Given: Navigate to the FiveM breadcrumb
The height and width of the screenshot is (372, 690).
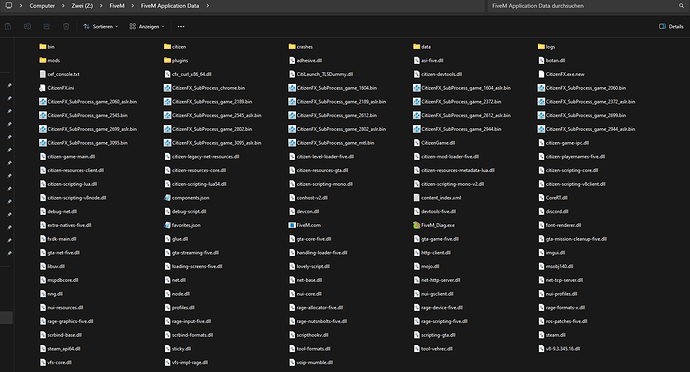Looking at the screenshot, I should [x=117, y=6].
